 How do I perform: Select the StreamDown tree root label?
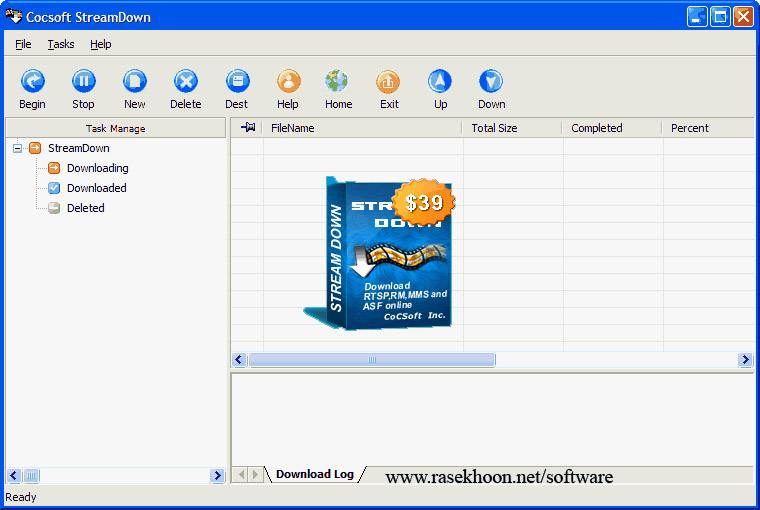(x=79, y=148)
